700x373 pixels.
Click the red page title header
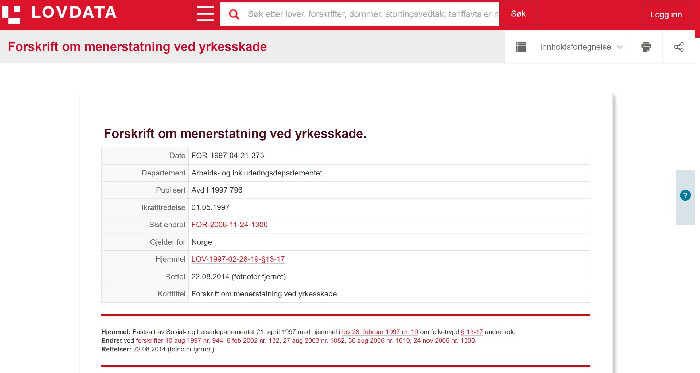point(137,47)
